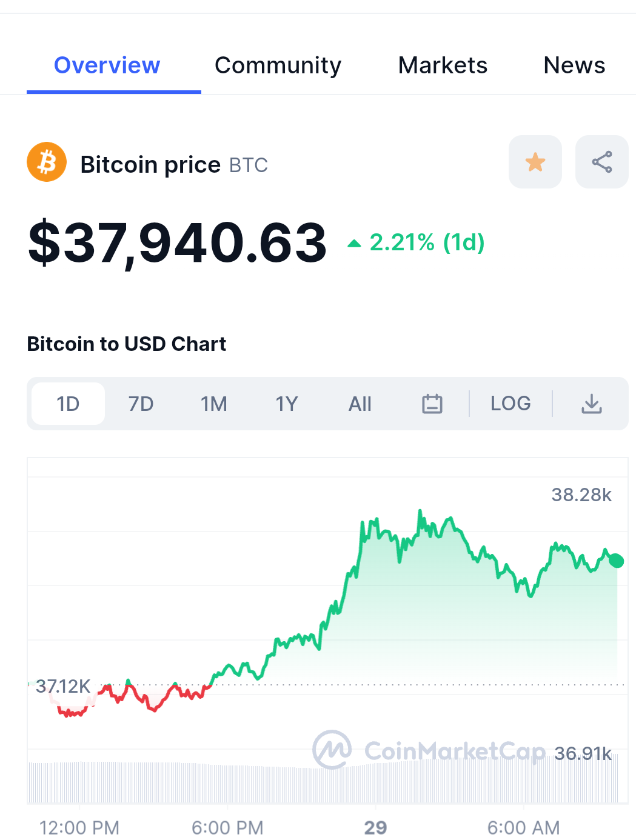Click the orange Bitcoin logo
Screen dimensions: 636x840
point(47,162)
